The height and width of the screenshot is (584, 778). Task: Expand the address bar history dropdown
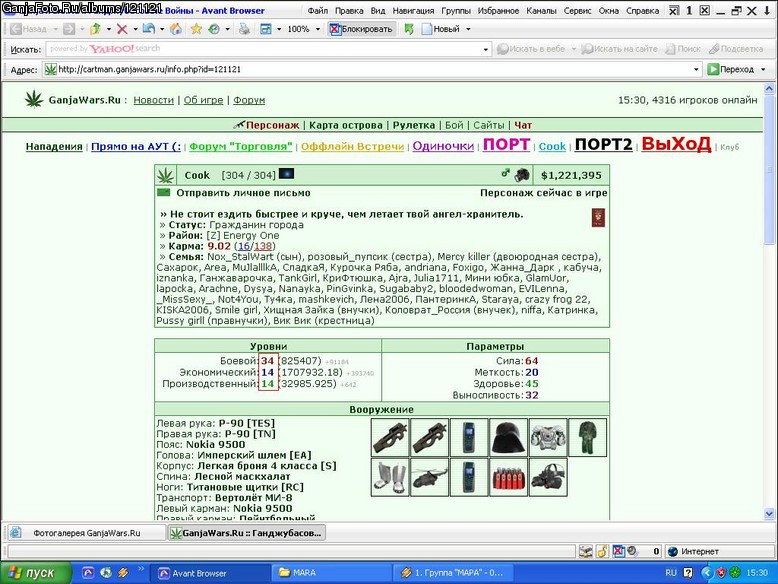[x=696, y=69]
